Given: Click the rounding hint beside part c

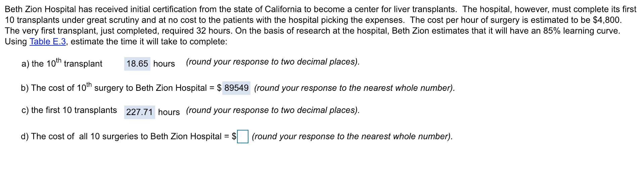Looking at the screenshot, I should (273, 110).
